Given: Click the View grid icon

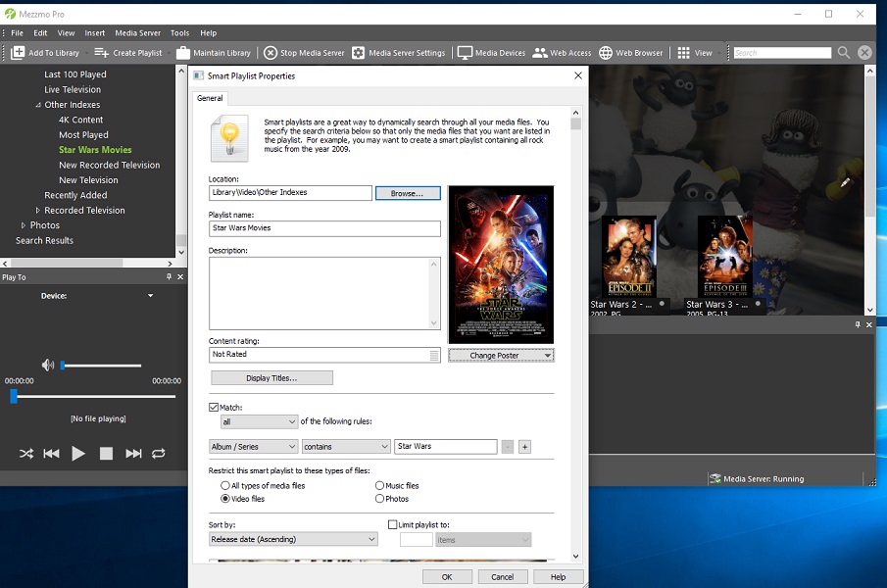Looking at the screenshot, I should point(683,53).
